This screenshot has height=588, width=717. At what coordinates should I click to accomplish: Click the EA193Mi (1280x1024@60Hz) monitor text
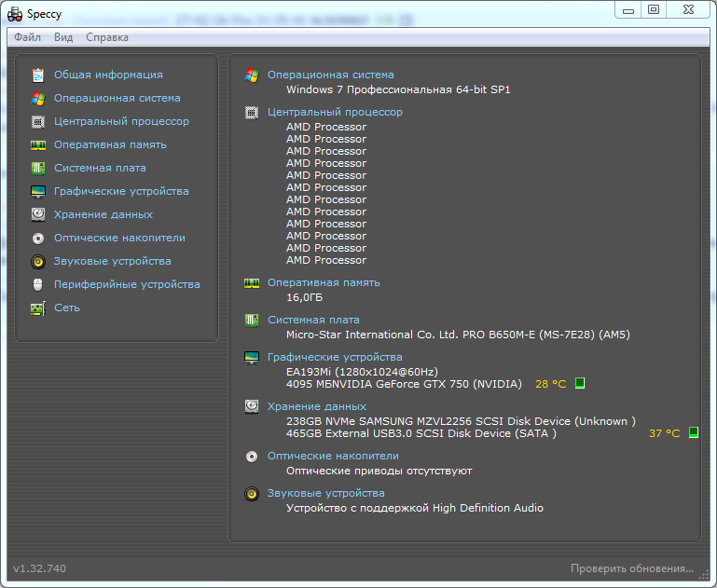point(362,372)
